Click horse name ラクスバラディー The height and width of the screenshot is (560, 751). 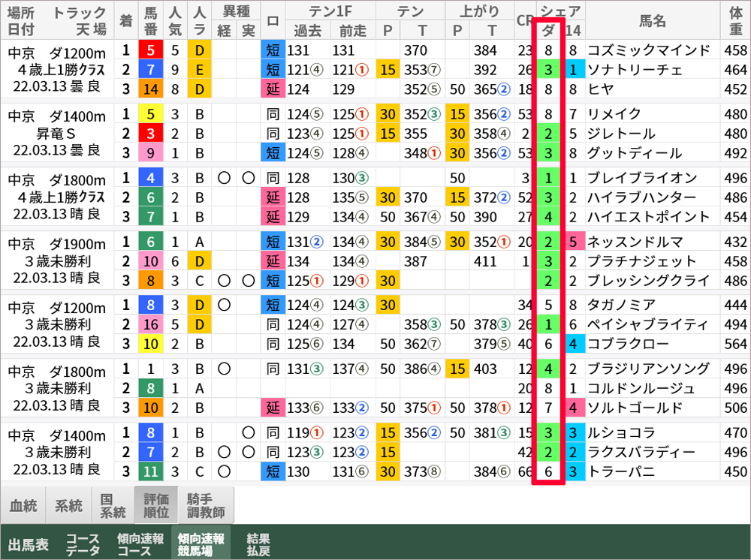641,453
